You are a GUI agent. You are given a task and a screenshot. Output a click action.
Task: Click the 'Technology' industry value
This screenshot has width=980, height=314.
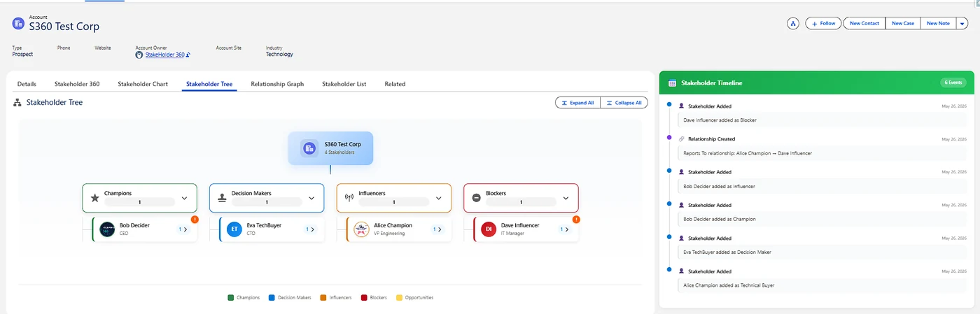click(x=279, y=54)
